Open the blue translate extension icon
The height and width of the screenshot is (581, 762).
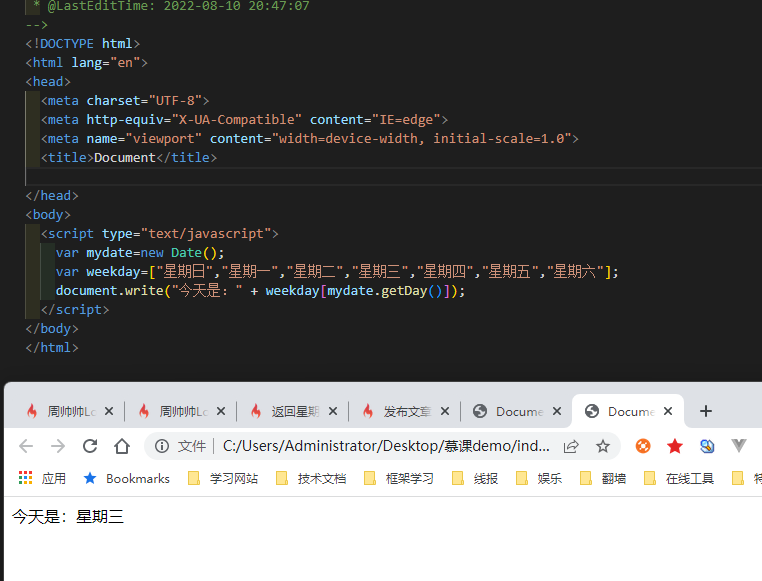coord(707,445)
